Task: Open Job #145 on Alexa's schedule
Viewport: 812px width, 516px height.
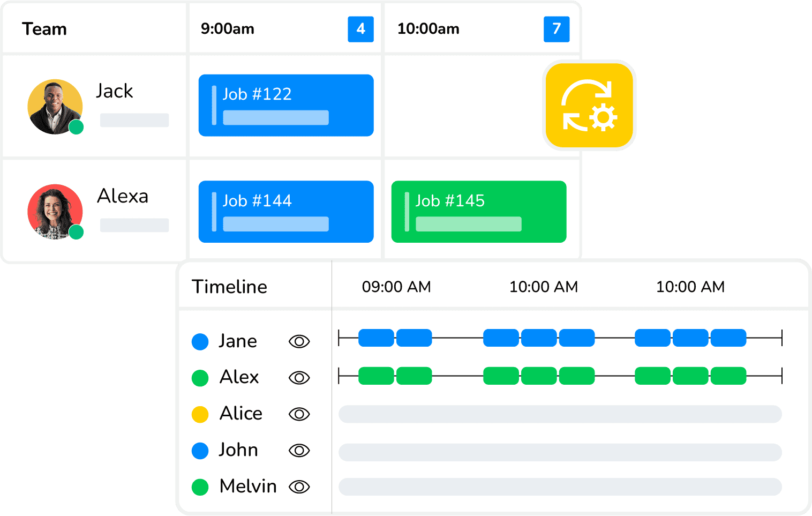Action: tap(478, 211)
